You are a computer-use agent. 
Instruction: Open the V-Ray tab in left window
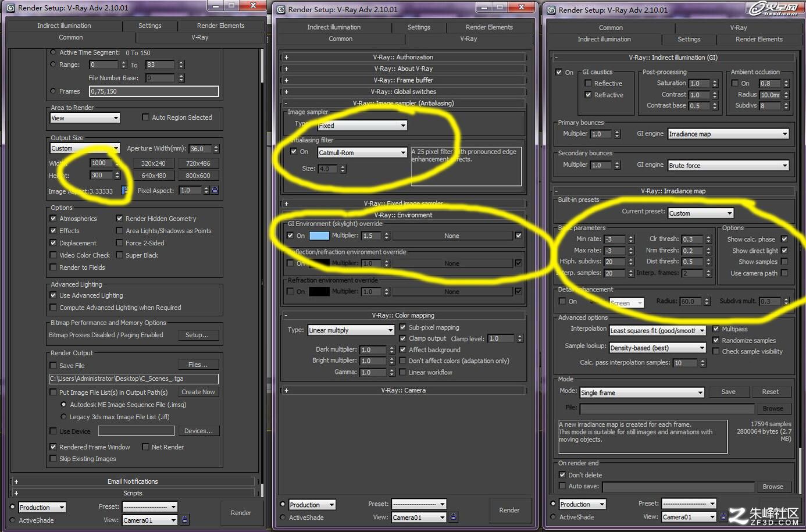pos(200,37)
